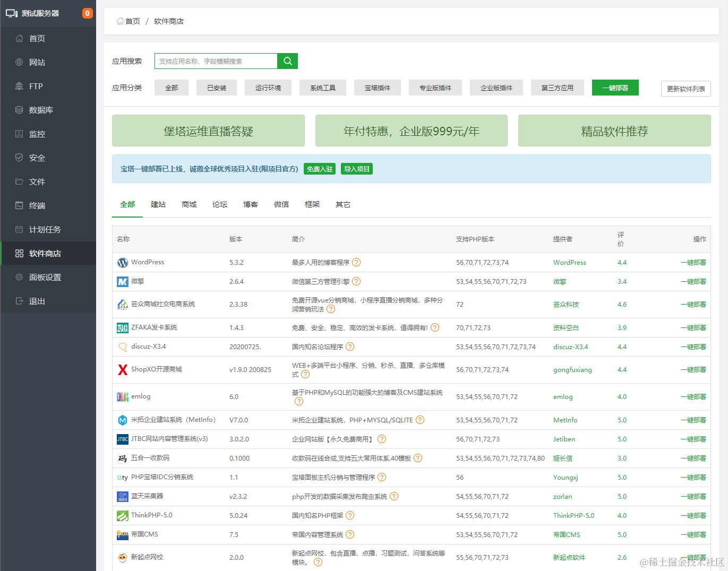The width and height of the screenshot is (728, 571).
Task: Switch to the 论坛 tab
Action: tap(220, 204)
